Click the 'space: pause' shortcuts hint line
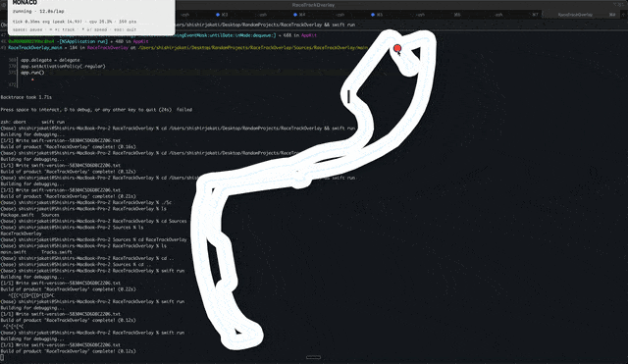This screenshot has height=364, width=628. (x=75, y=29)
